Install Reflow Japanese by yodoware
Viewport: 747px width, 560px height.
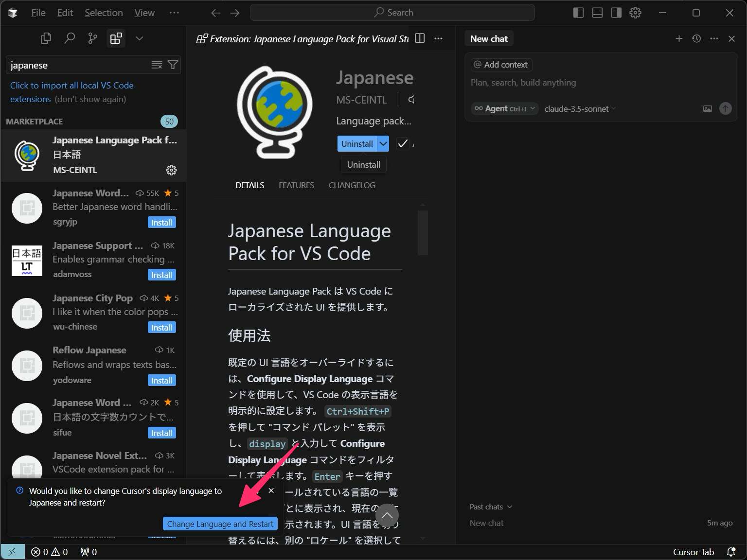coord(161,380)
